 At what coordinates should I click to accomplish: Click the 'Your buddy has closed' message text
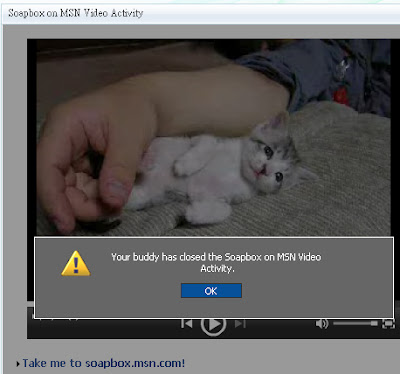(x=216, y=263)
